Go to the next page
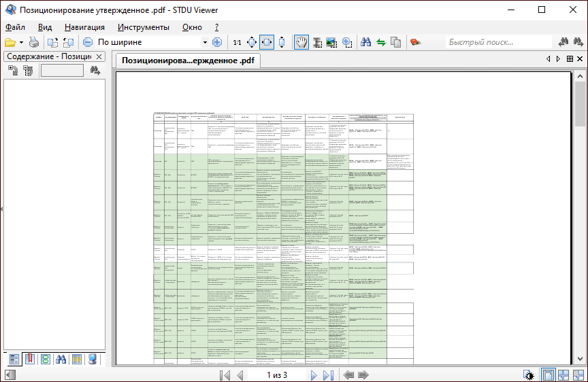 click(x=314, y=375)
